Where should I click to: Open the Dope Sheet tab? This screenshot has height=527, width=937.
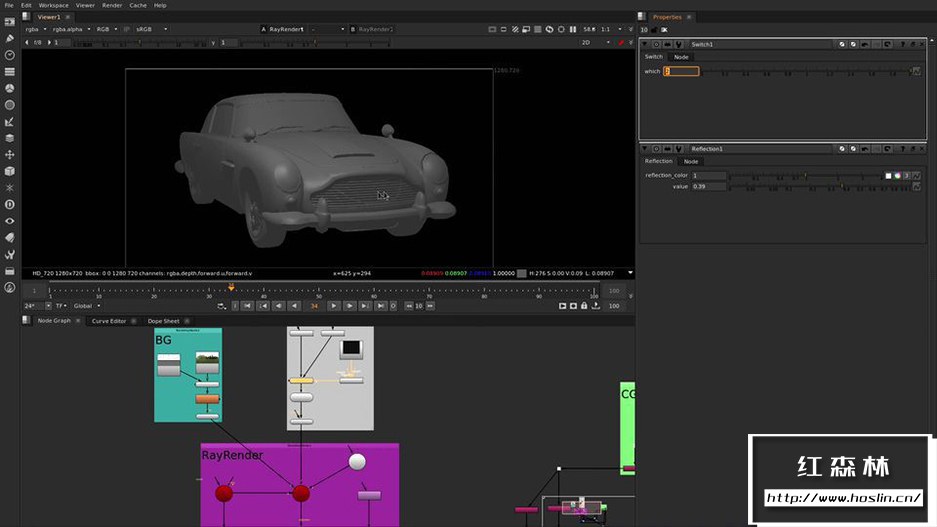163,321
